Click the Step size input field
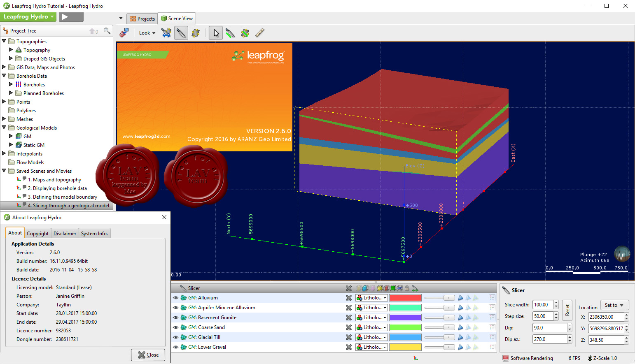Image resolution: width=635 pixels, height=364 pixels. click(543, 316)
